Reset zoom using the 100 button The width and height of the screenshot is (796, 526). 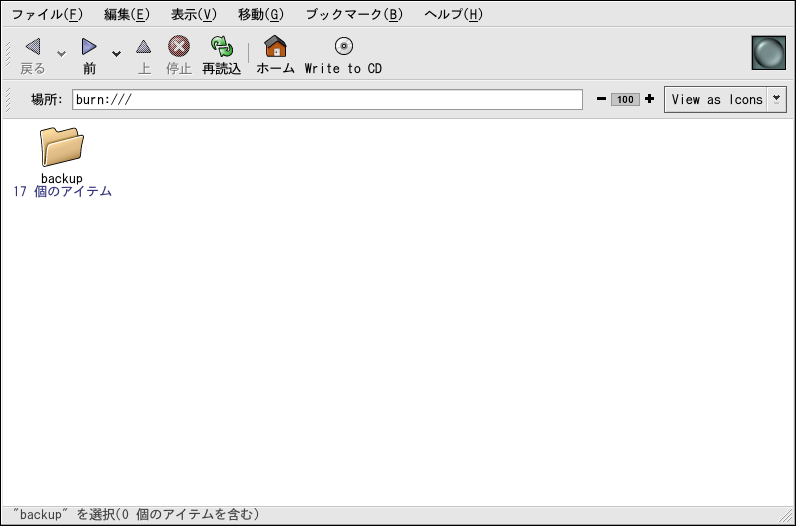625,100
